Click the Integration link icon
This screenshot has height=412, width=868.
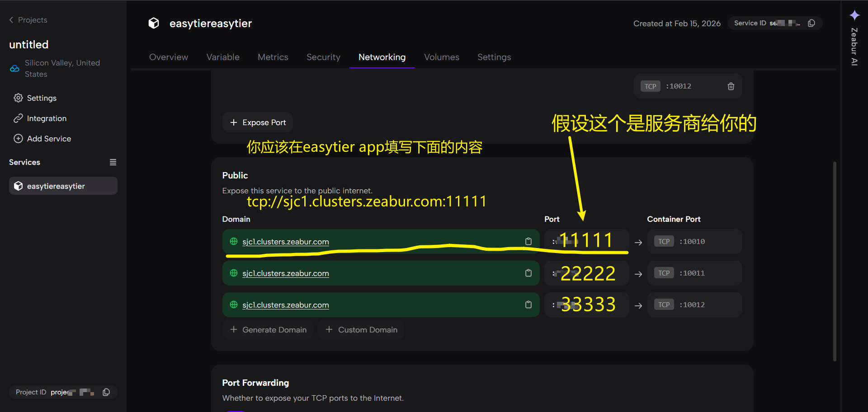(x=18, y=118)
